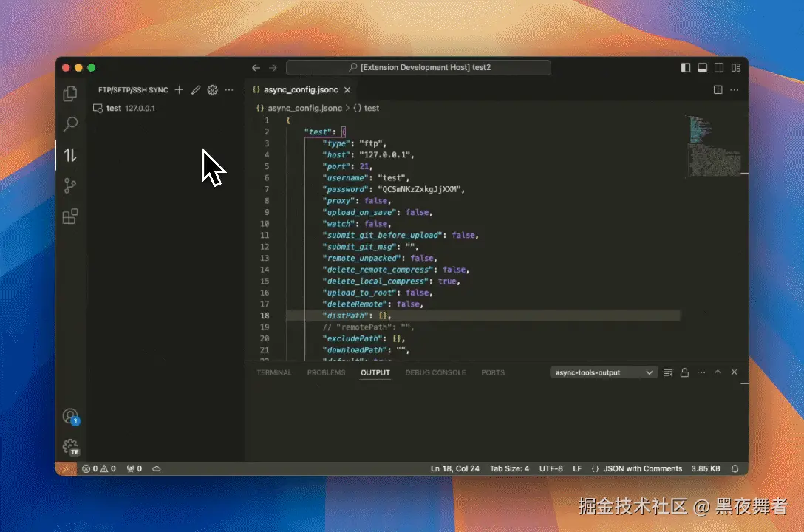The image size is (804, 532).
Task: Toggle secondary sidebar layout icon
Action: click(x=719, y=68)
